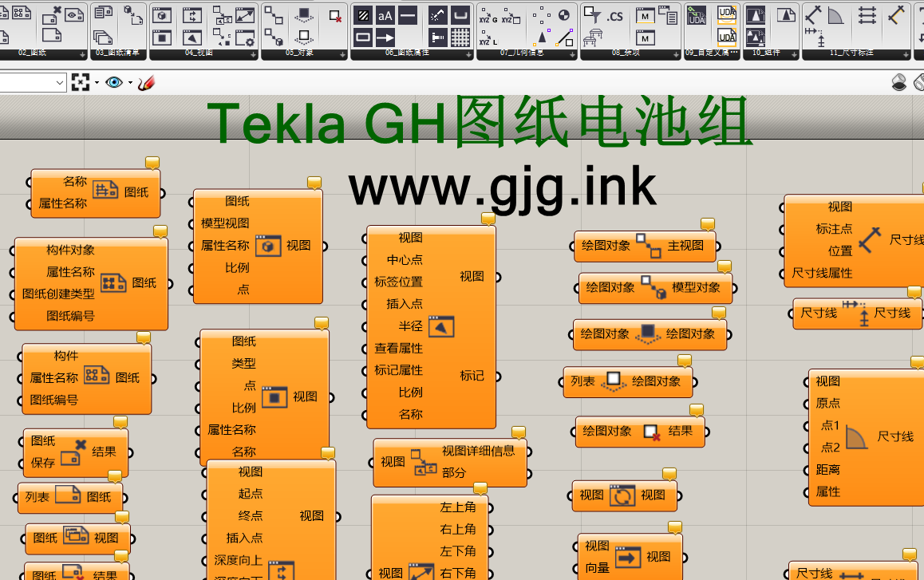Click the 绘图对象 to 结果 delete component icon
Viewport: 924px width, 580px height.
(651, 432)
